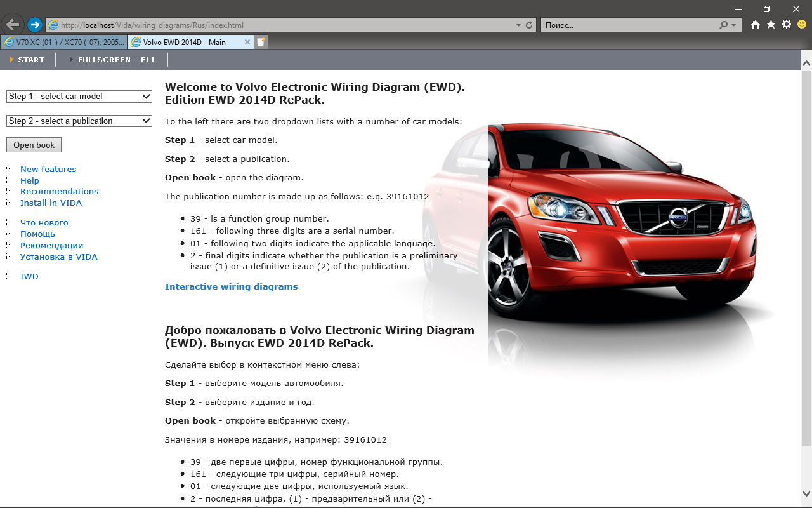Click the yellow smiley feedback icon
The height and width of the screenshot is (508, 812).
pos(802,25)
